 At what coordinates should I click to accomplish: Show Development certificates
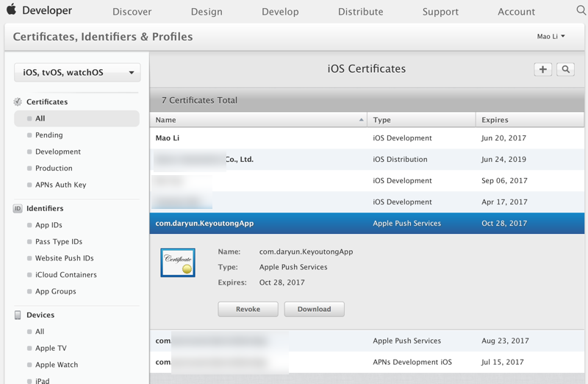tap(58, 152)
